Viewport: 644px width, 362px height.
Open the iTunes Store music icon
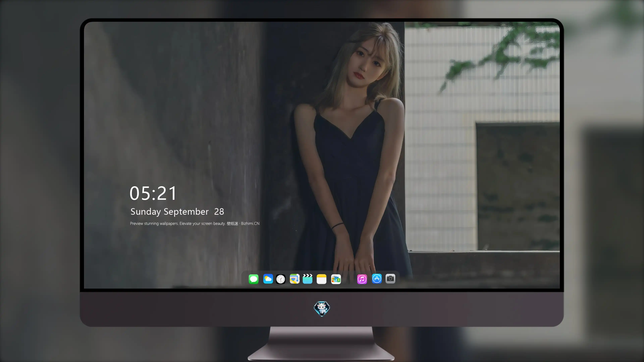[362, 279]
